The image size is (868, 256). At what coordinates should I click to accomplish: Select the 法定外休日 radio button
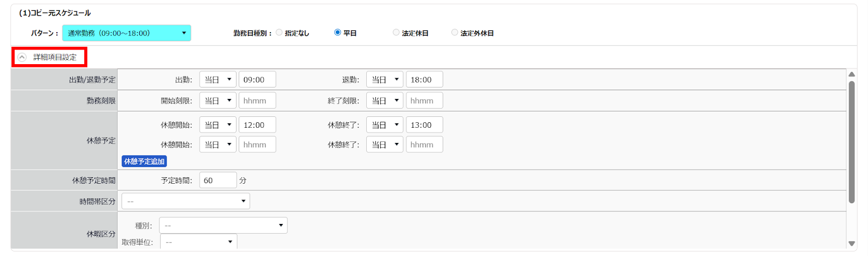coord(455,33)
